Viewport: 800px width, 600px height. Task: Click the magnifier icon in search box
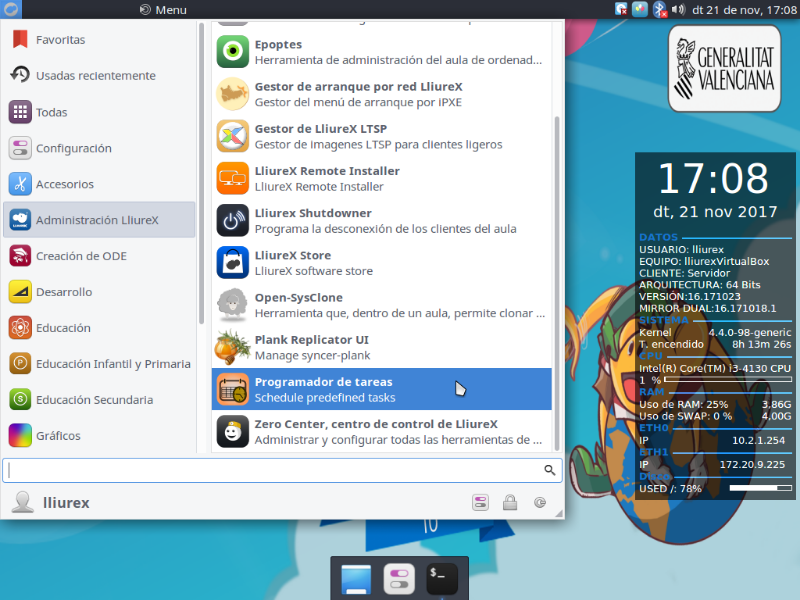tap(549, 470)
